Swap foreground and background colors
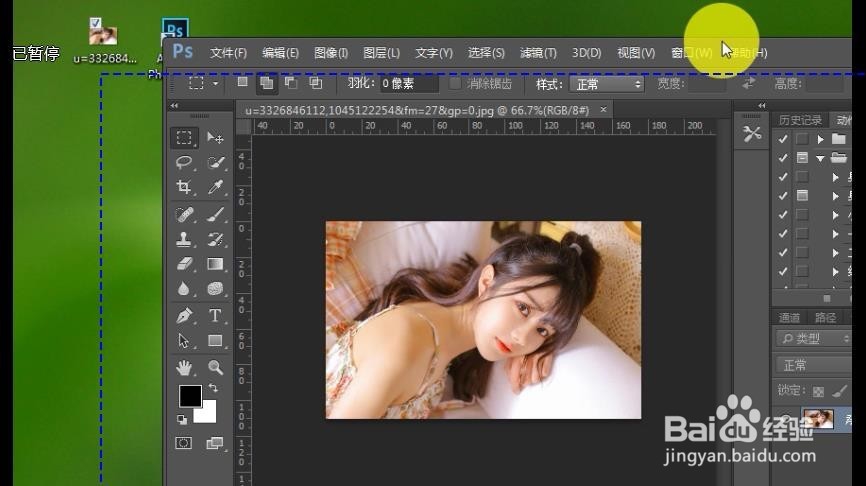The height and width of the screenshot is (486, 866). pyautogui.click(x=213, y=388)
